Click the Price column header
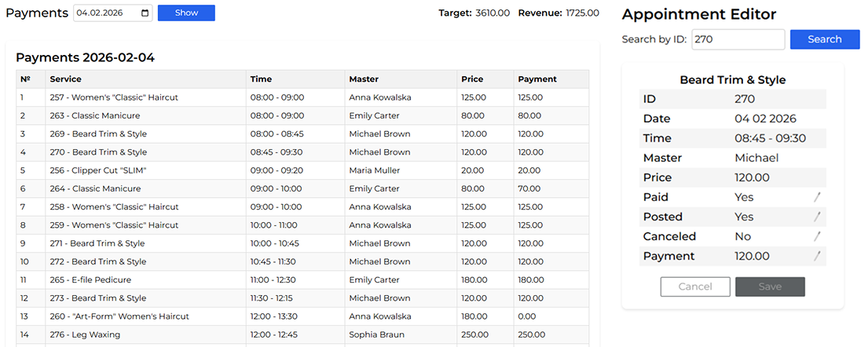This screenshot has height=347, width=868. click(472, 79)
